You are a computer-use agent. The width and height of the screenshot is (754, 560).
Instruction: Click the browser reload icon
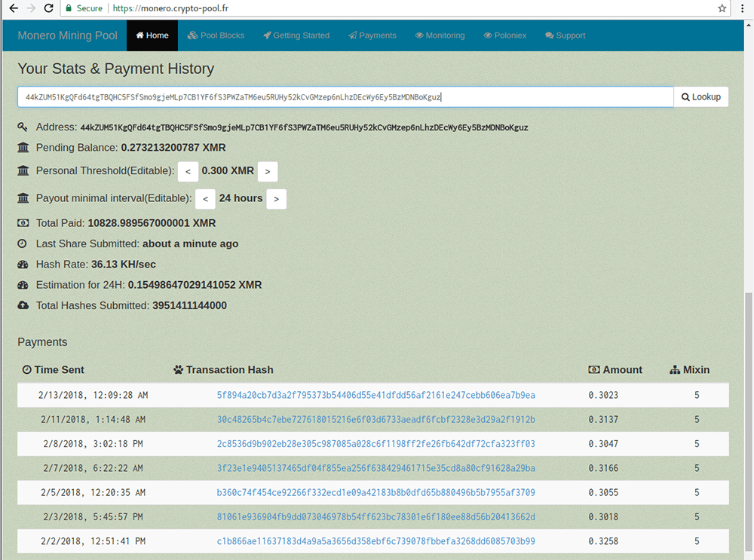(x=48, y=8)
